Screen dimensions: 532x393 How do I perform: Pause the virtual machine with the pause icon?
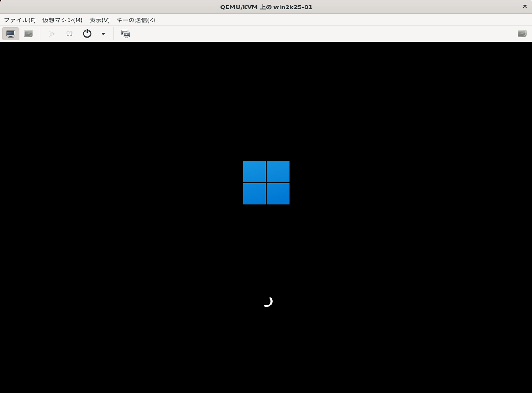point(69,33)
